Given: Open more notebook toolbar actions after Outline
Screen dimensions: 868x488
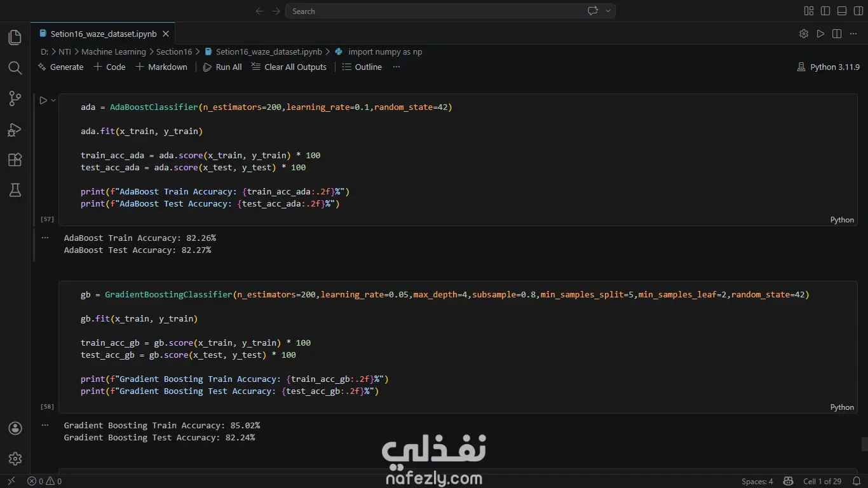Looking at the screenshot, I should pyautogui.click(x=396, y=67).
